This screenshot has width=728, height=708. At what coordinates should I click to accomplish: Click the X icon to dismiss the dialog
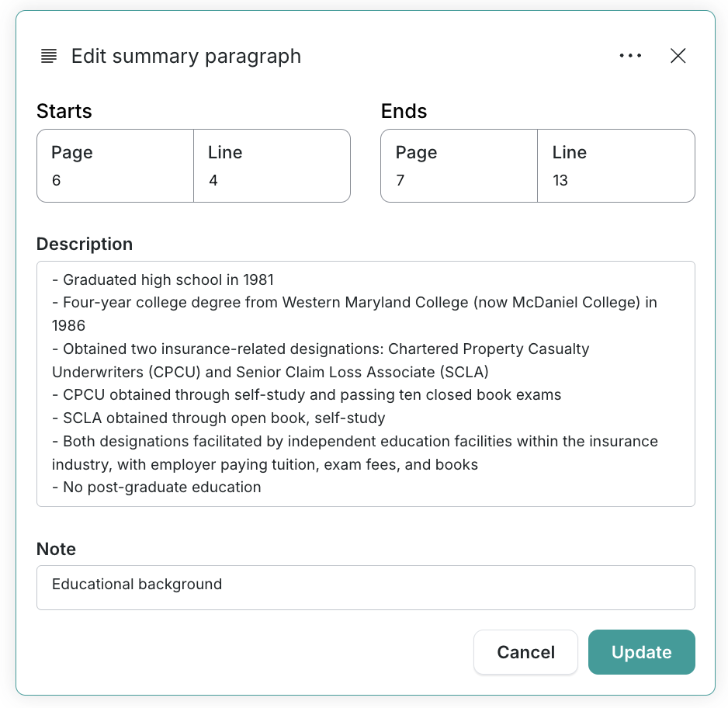tap(678, 56)
